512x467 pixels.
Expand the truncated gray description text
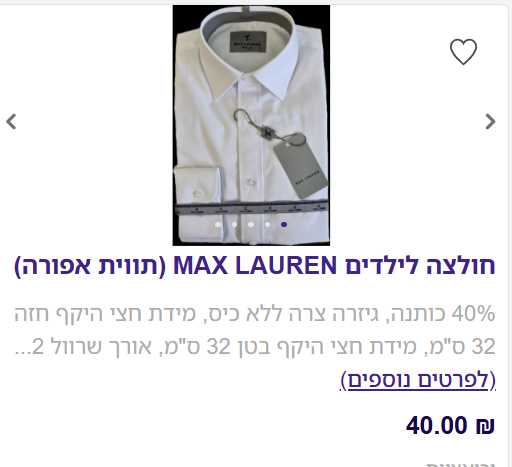255,330
